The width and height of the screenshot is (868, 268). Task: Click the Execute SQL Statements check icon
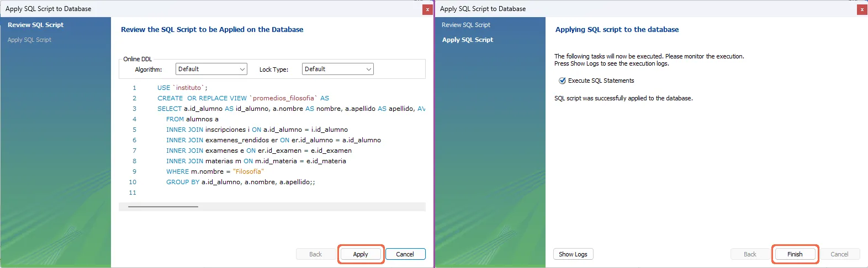562,81
